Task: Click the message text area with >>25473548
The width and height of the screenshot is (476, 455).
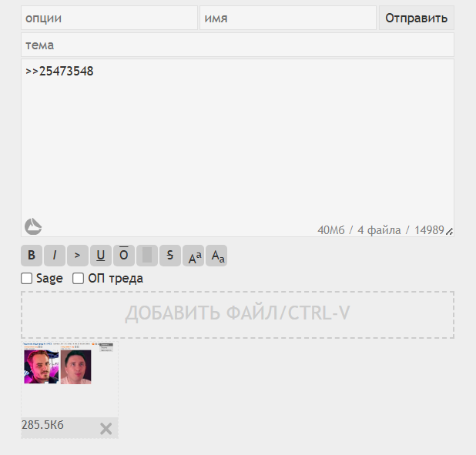Action: (237, 148)
